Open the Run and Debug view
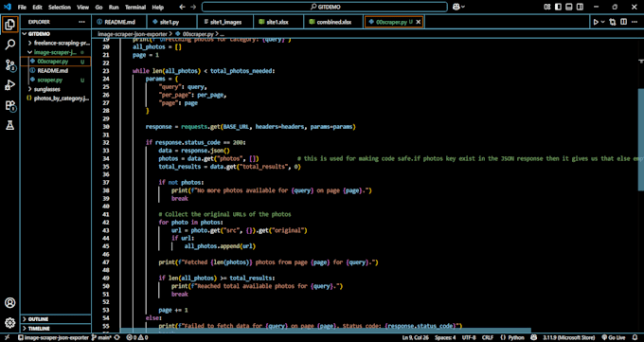644x342 pixels. click(x=9, y=85)
